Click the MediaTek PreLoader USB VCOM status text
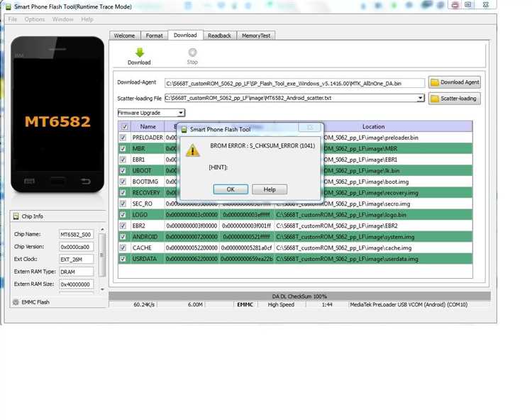 pyautogui.click(x=409, y=304)
